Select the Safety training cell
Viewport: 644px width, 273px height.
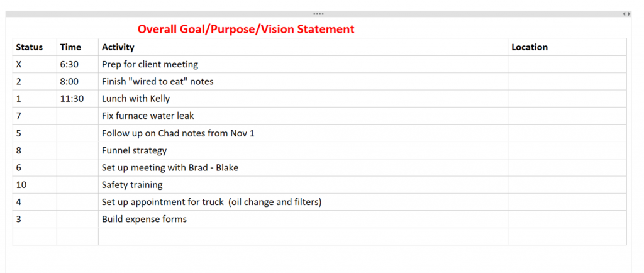[x=303, y=185]
